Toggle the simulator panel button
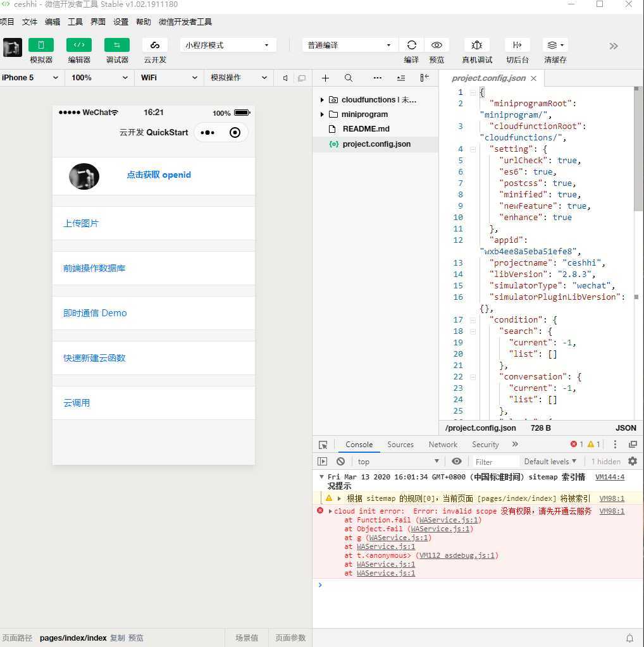 coord(41,45)
